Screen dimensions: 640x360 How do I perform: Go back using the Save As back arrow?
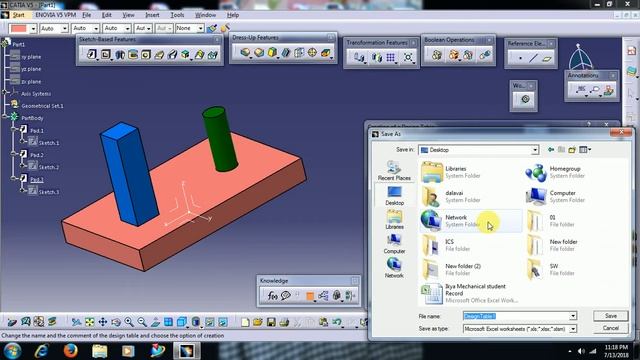551,150
